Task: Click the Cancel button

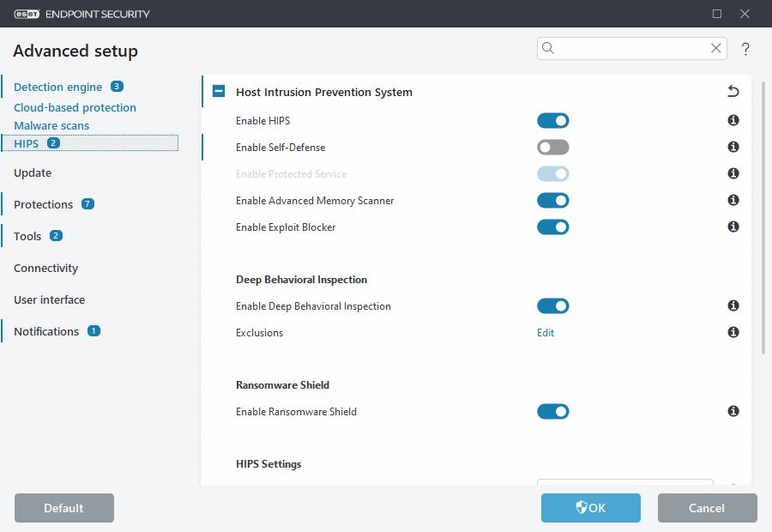Action: pos(707,508)
